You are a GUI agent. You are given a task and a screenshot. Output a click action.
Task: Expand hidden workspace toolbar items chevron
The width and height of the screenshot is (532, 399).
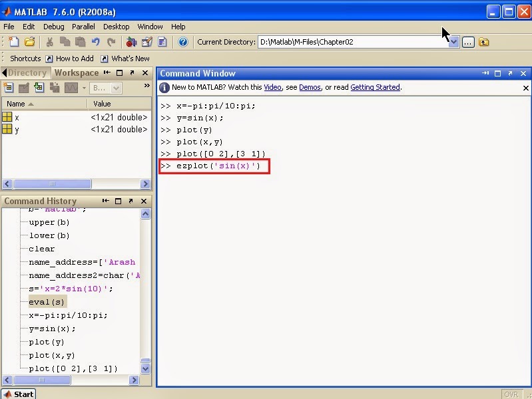(147, 85)
